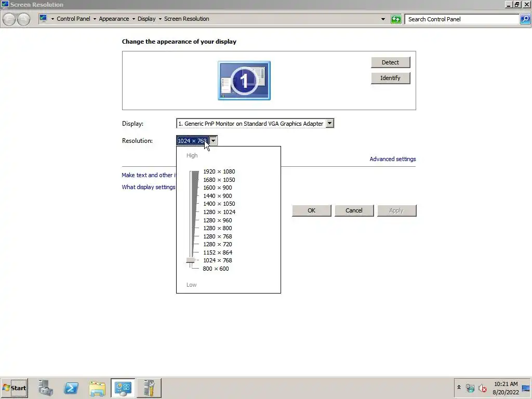The height and width of the screenshot is (399, 532).
Task: Click the network tray icon
Action: [470, 388]
